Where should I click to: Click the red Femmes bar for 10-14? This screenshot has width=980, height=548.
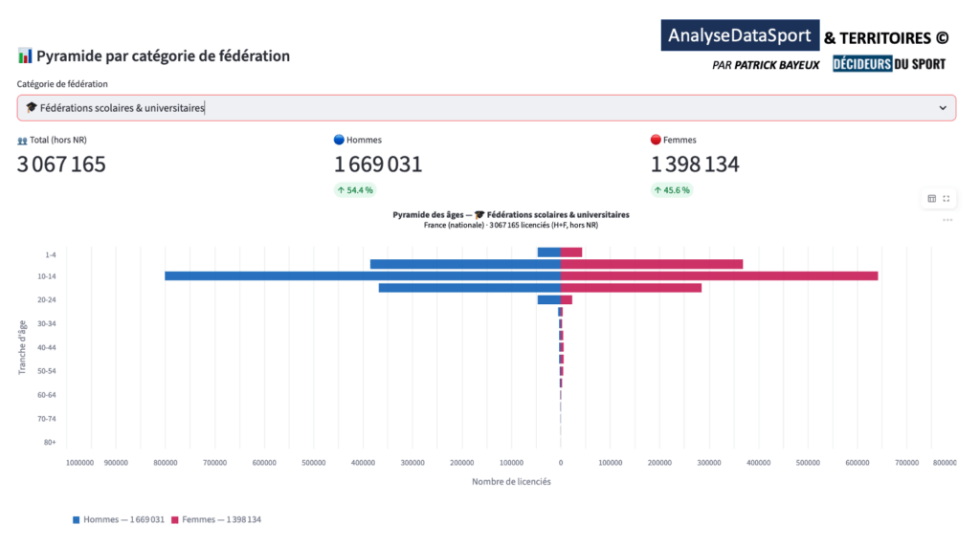(x=718, y=276)
